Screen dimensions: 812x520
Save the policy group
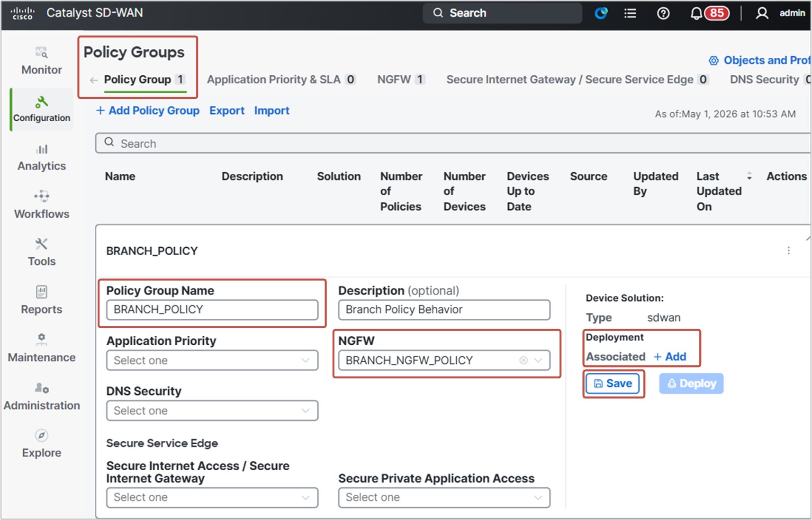[613, 384]
